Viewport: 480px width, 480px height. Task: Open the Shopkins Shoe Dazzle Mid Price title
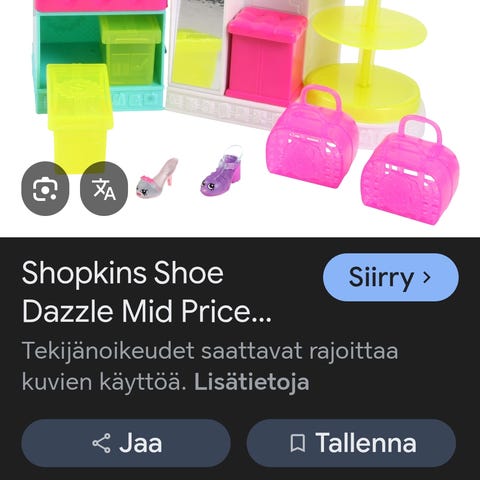pyautogui.click(x=147, y=292)
